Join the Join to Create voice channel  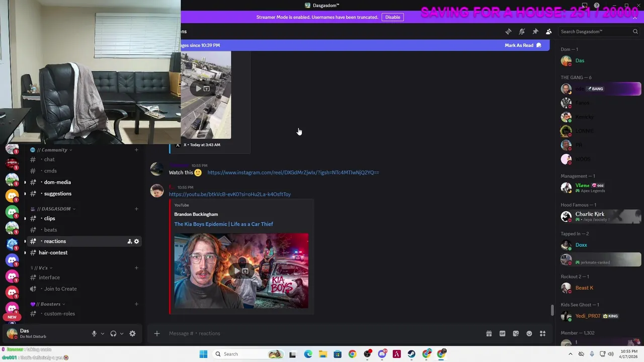(83, 289)
